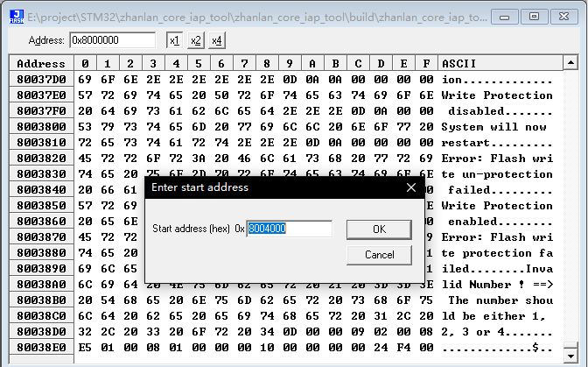Select address row 8003840
This screenshot has width=588, height=367.
pos(41,189)
